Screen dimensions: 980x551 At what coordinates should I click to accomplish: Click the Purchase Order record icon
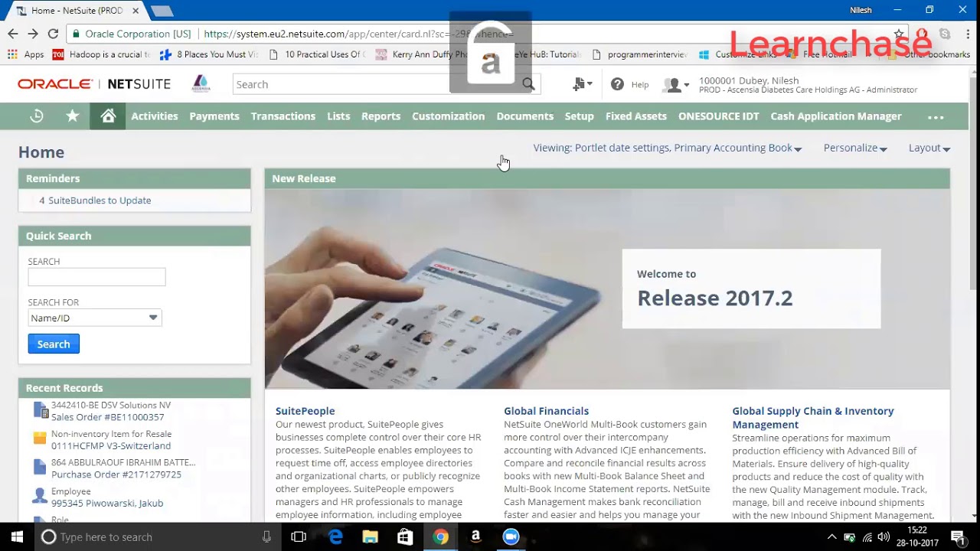(41, 468)
